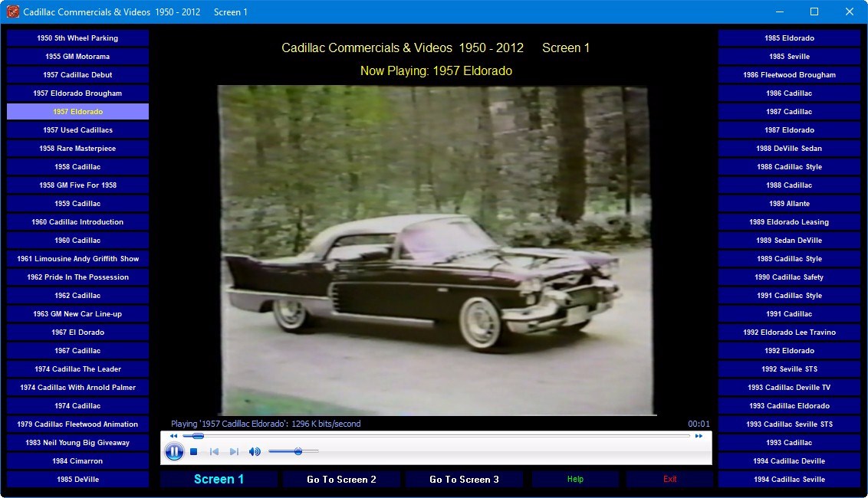Viewport: 868px width, 498px height.
Task: Play 1990 Cadillac Safety
Action: [789, 277]
